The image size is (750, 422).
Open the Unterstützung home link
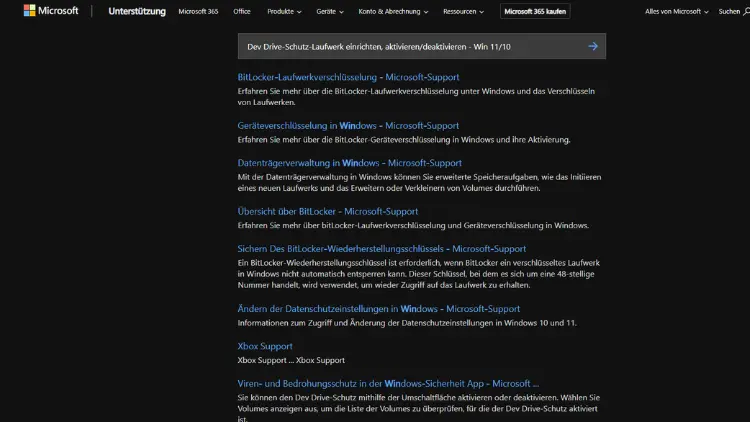pyautogui.click(x=137, y=11)
